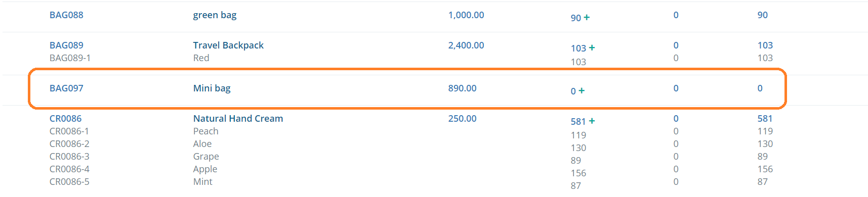Select the BAG089-1 variant code
Image resolution: width=868 pixels, height=197 pixels.
tap(70, 58)
